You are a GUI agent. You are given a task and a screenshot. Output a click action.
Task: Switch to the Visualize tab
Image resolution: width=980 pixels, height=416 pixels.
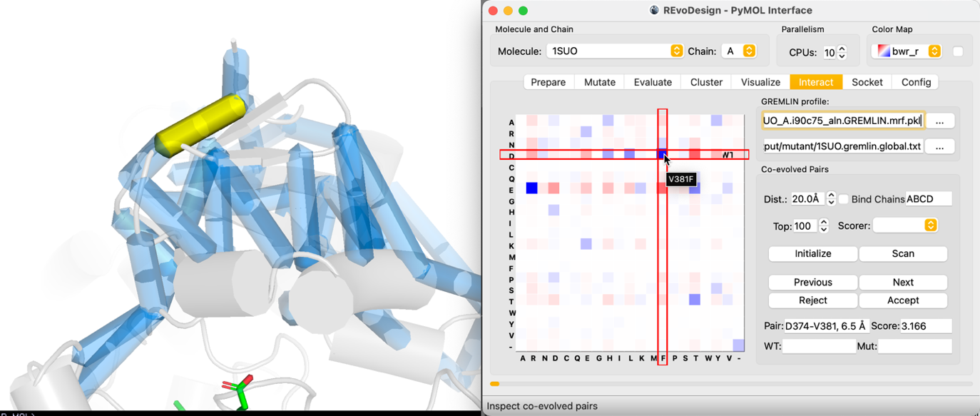point(760,82)
